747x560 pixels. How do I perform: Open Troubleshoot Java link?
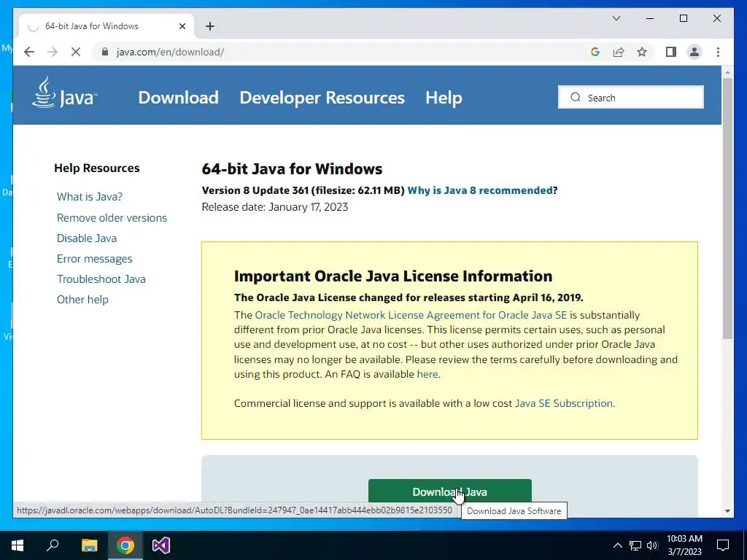[x=101, y=279]
